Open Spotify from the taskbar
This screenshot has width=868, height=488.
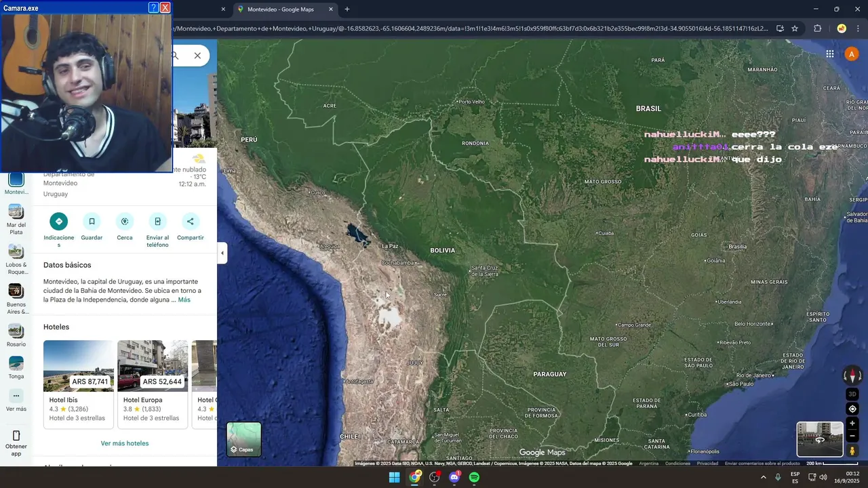click(474, 477)
